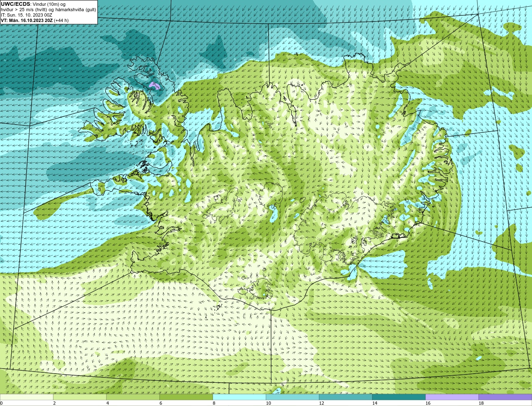Click the "IT: Sun. 15. 10. 2023 00Z" line
This screenshot has height=406, width=532.
pyautogui.click(x=27, y=15)
